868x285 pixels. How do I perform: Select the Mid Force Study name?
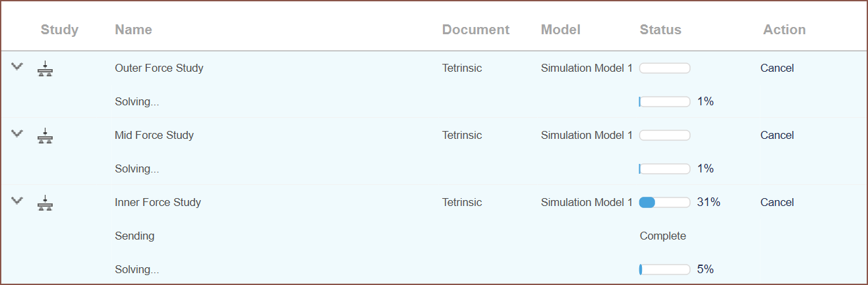click(x=154, y=135)
